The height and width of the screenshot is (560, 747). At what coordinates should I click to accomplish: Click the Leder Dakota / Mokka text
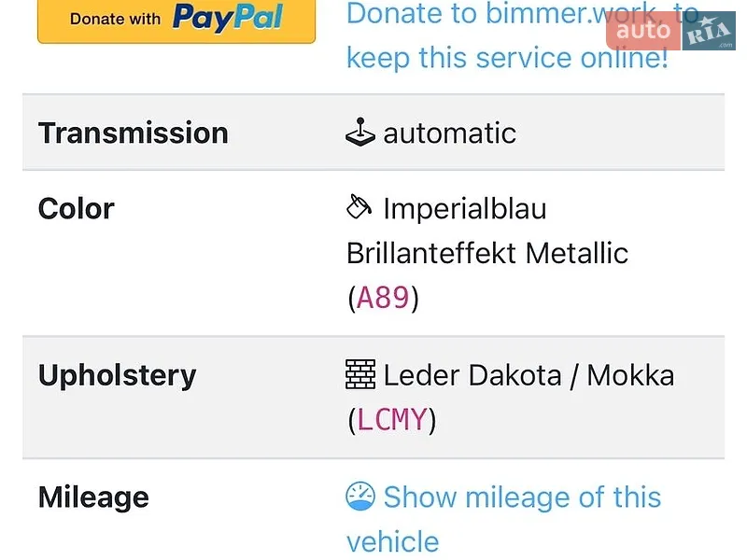[x=529, y=375]
